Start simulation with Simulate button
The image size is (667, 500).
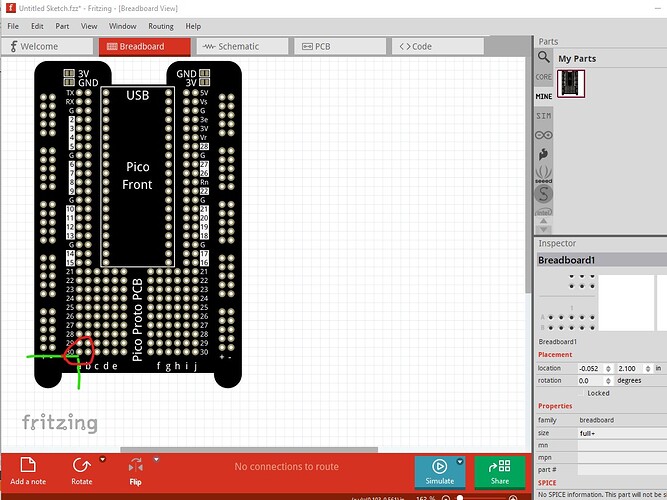point(440,471)
